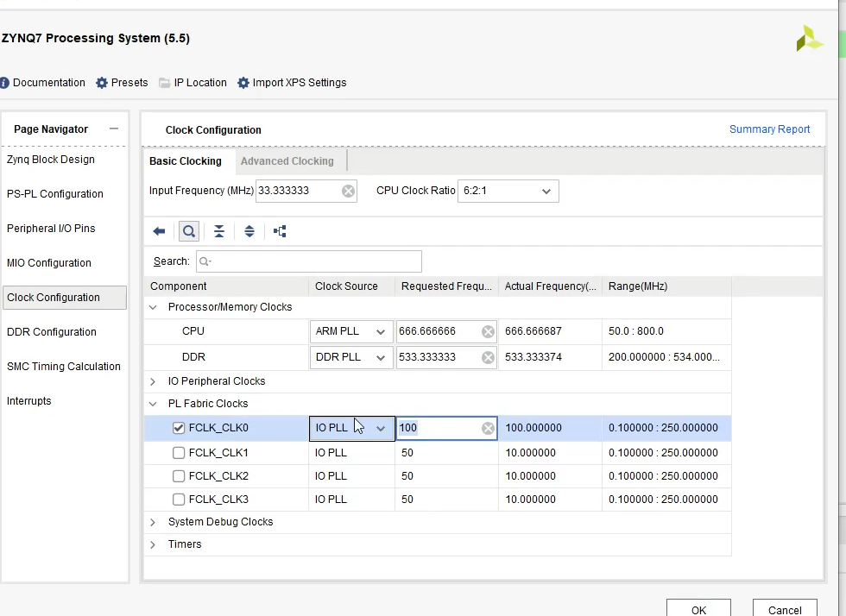
Task: Enable the FCLK_CLK2 checkbox
Action: tap(179, 475)
